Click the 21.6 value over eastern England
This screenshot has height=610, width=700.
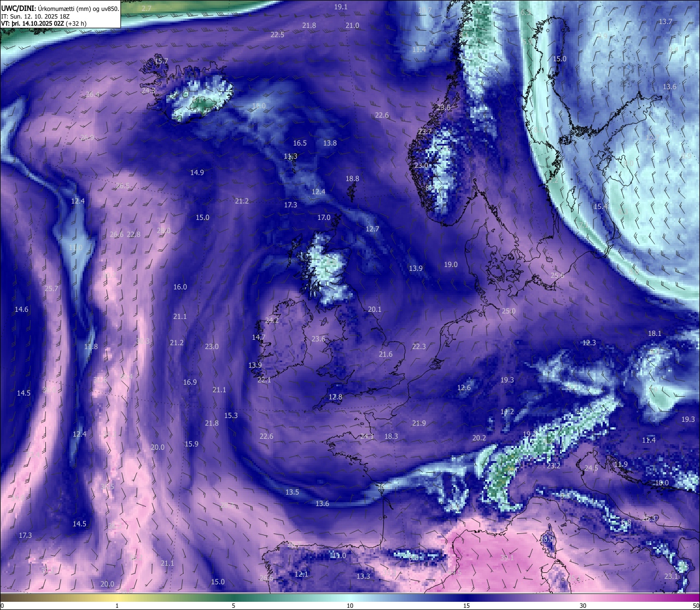[386, 354]
